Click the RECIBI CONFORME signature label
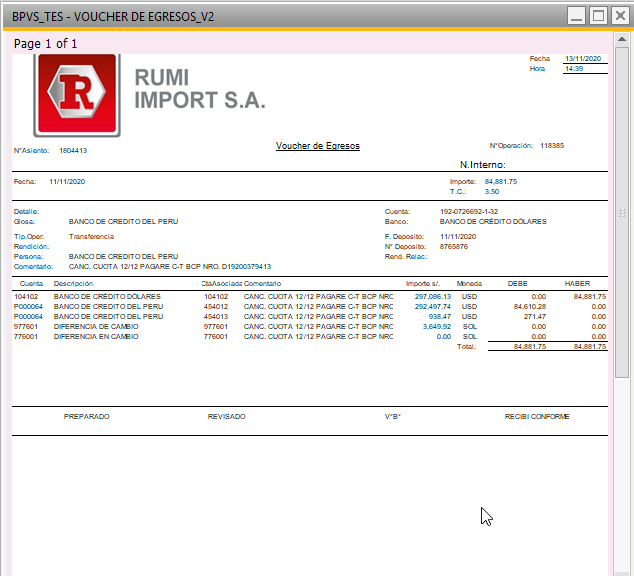This screenshot has height=576, width=634. pos(537,417)
